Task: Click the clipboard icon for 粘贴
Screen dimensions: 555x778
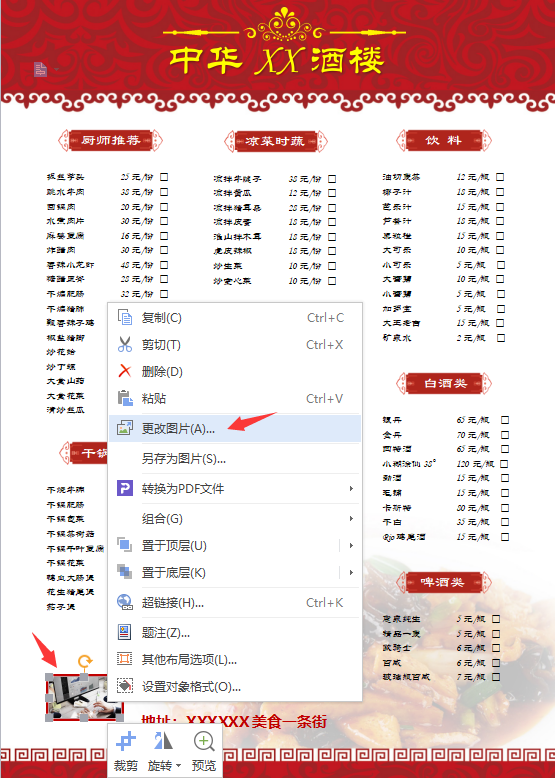Action: coord(124,398)
